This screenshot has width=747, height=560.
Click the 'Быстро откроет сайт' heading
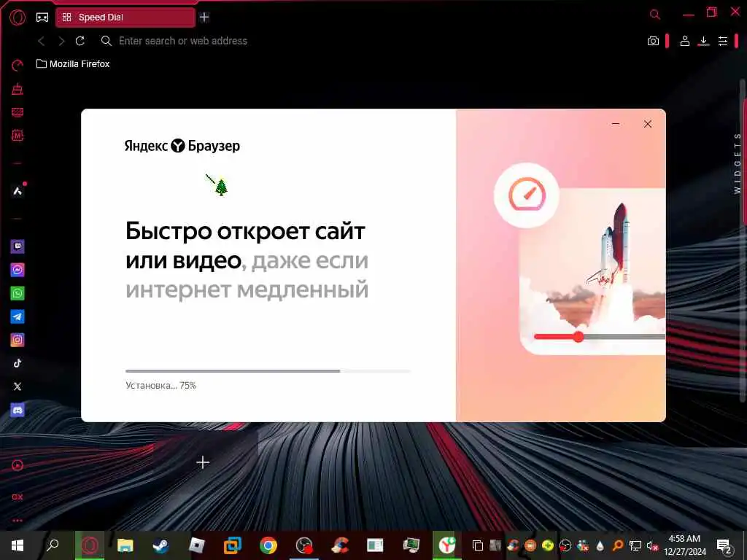coord(245,231)
